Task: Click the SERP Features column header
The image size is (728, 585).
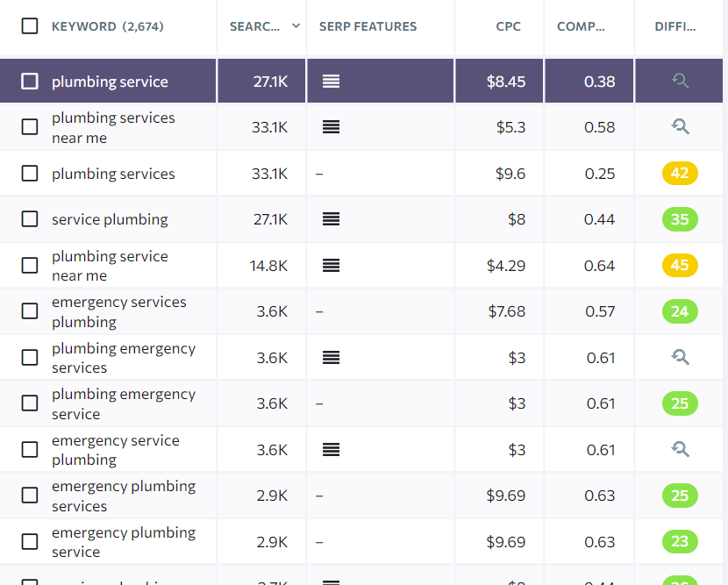Action: [368, 26]
